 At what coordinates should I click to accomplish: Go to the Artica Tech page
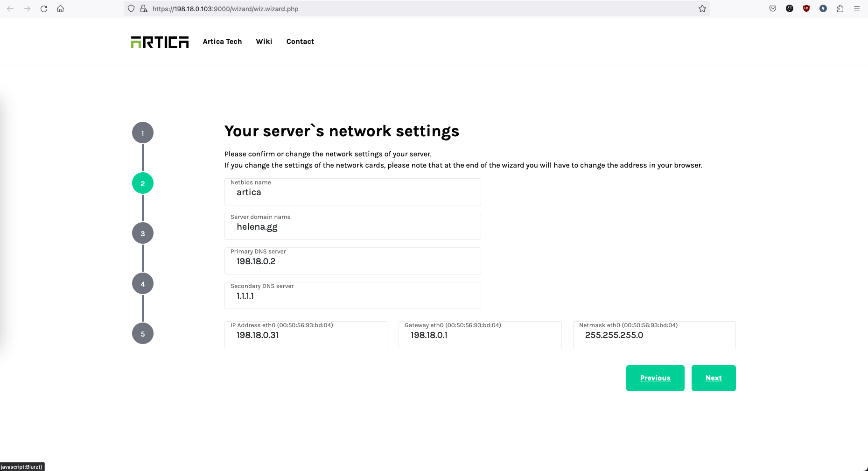point(222,42)
